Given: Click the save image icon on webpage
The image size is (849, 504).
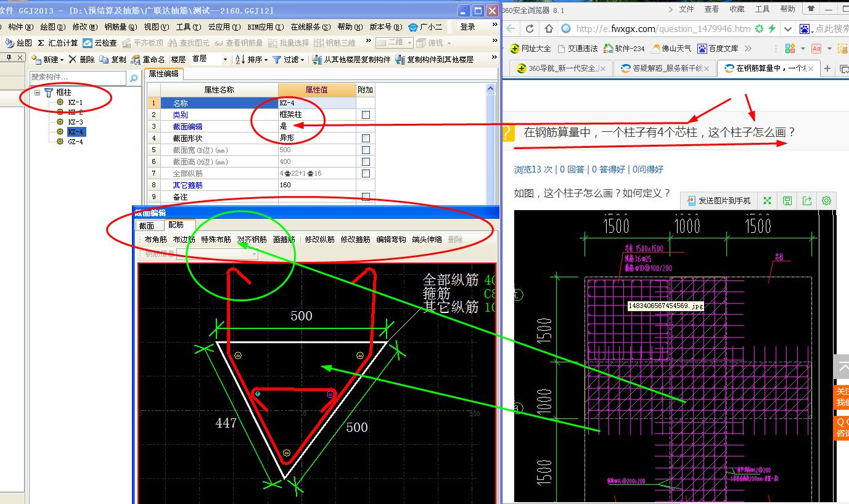Looking at the screenshot, I should 787,200.
